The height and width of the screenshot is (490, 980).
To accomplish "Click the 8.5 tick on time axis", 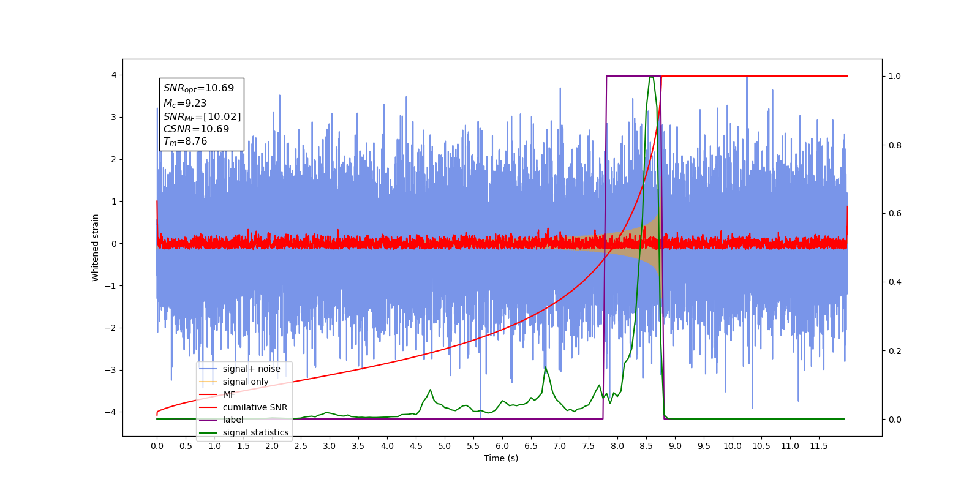I will click(x=646, y=446).
